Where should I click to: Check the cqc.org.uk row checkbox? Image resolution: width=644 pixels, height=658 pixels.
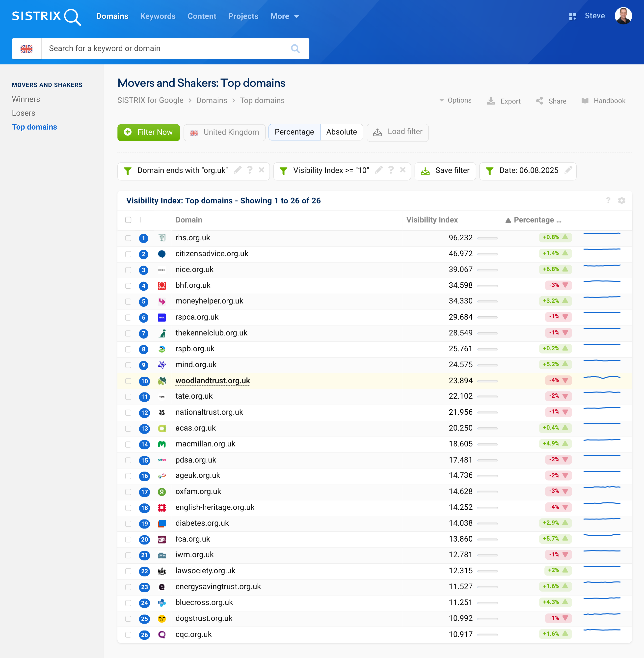[x=128, y=635]
